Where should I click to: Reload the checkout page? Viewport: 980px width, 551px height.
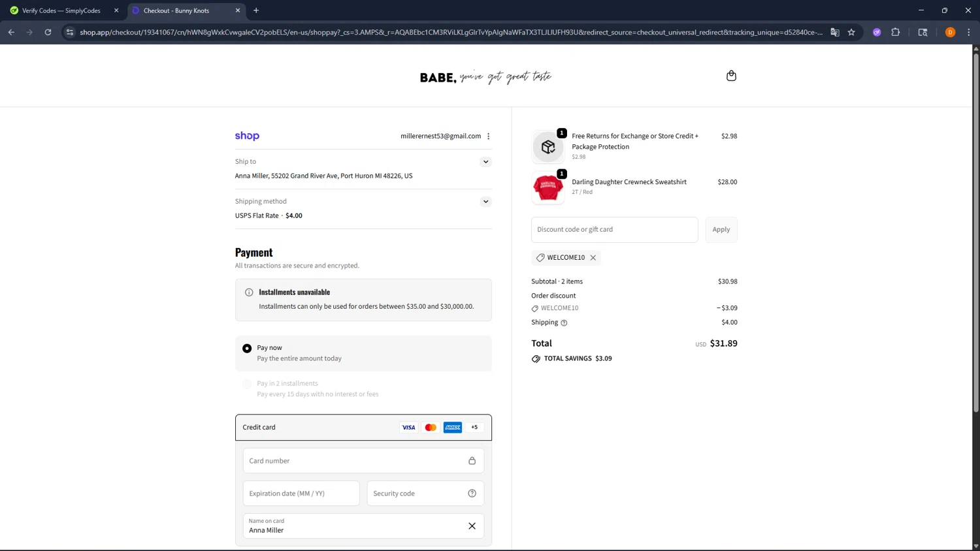click(x=48, y=32)
